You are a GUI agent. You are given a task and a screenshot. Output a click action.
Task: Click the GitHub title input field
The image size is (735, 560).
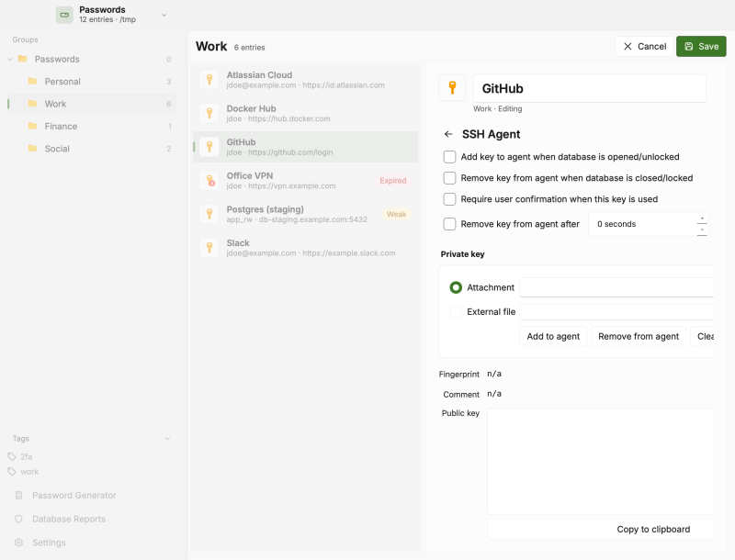tap(589, 88)
